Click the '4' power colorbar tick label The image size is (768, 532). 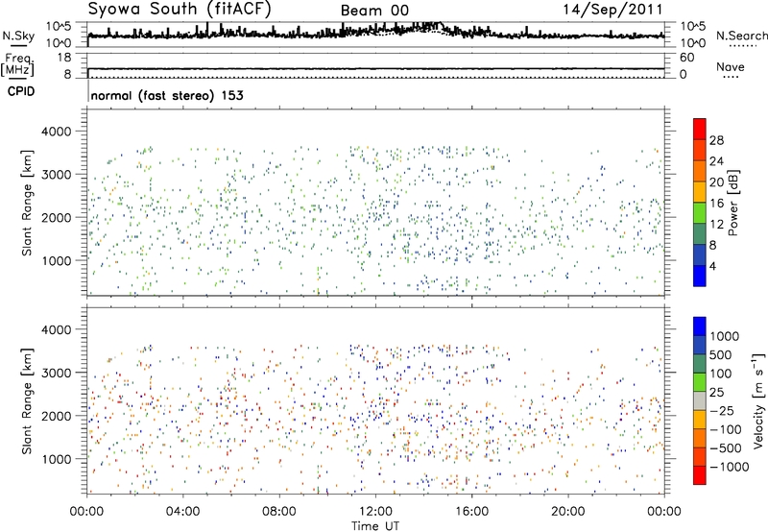coord(713,266)
